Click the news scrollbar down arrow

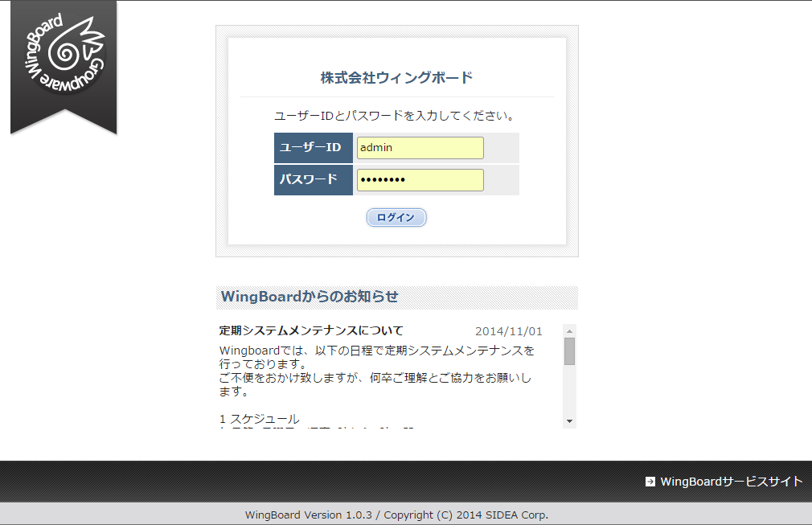click(570, 421)
